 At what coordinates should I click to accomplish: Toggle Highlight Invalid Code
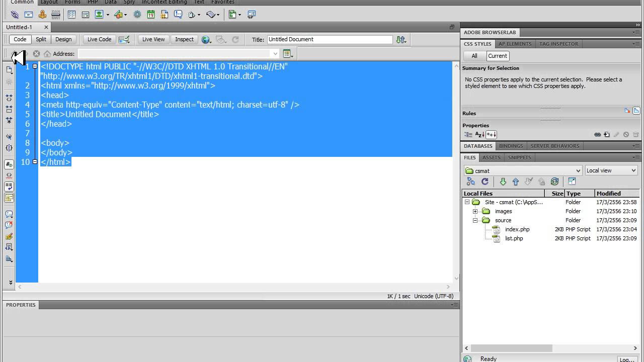(x=9, y=175)
